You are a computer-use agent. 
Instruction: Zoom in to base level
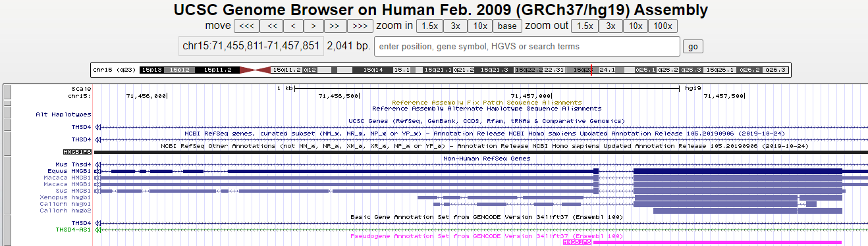(507, 26)
